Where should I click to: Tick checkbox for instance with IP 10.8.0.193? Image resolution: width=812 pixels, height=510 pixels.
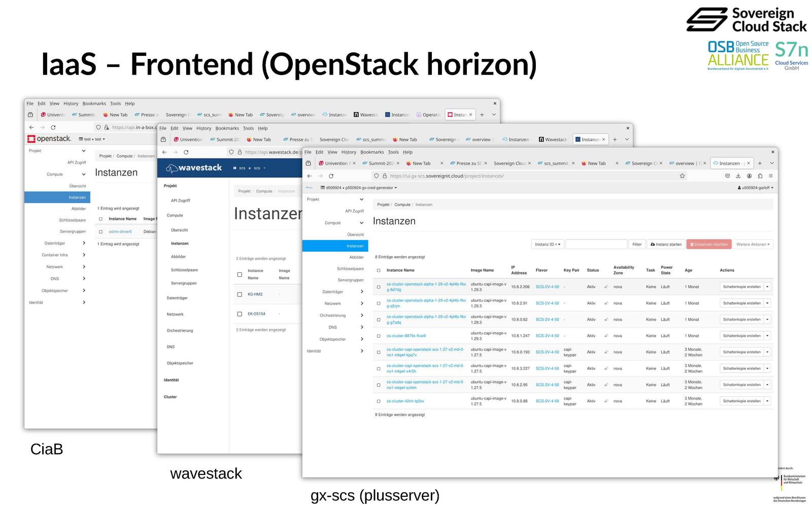379,352
